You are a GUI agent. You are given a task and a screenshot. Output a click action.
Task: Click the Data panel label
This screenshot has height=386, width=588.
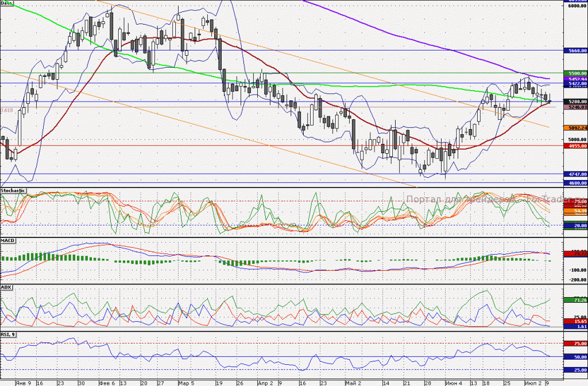pyautogui.click(x=7, y=3)
